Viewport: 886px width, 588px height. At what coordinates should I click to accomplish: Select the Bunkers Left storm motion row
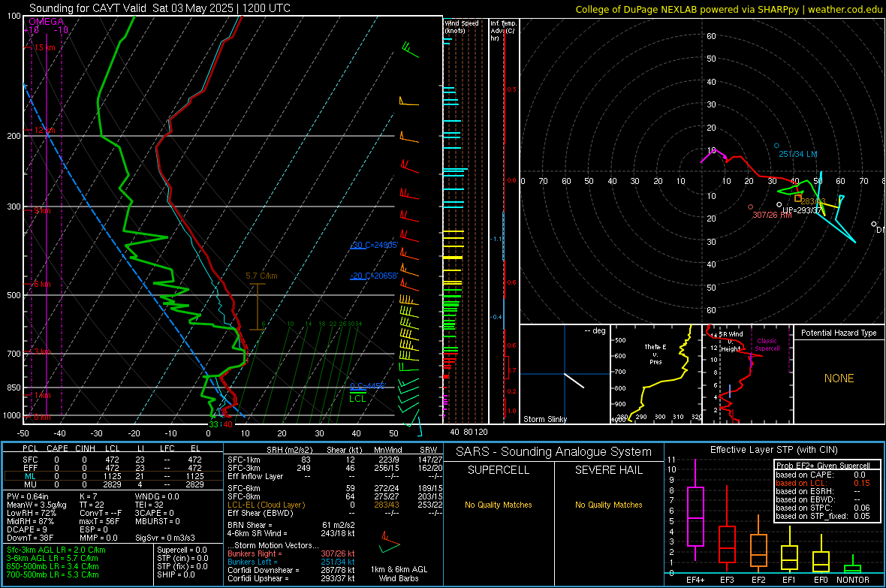291,562
